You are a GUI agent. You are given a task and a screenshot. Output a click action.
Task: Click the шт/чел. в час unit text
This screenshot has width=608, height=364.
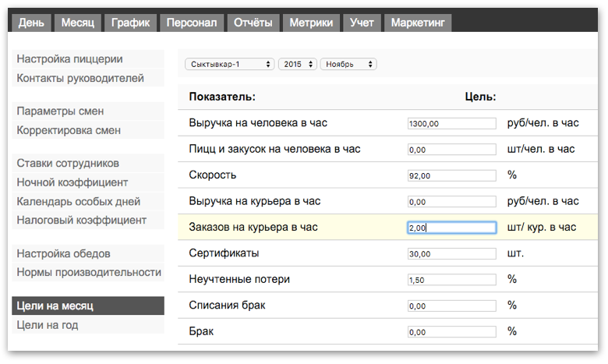click(x=541, y=149)
